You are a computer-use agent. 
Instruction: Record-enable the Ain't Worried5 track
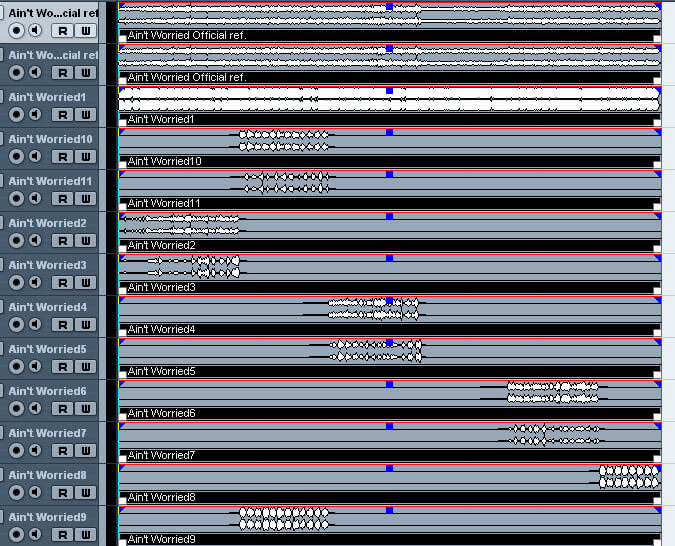point(16,366)
